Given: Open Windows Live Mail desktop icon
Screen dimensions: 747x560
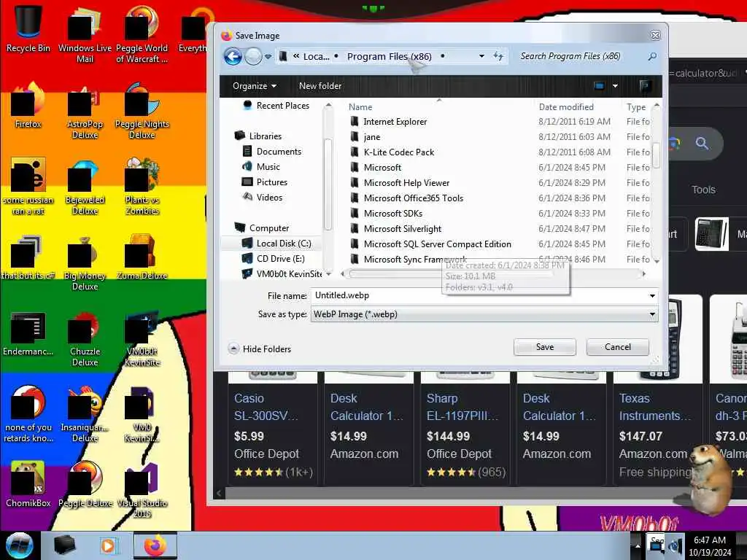Looking at the screenshot, I should click(85, 34).
